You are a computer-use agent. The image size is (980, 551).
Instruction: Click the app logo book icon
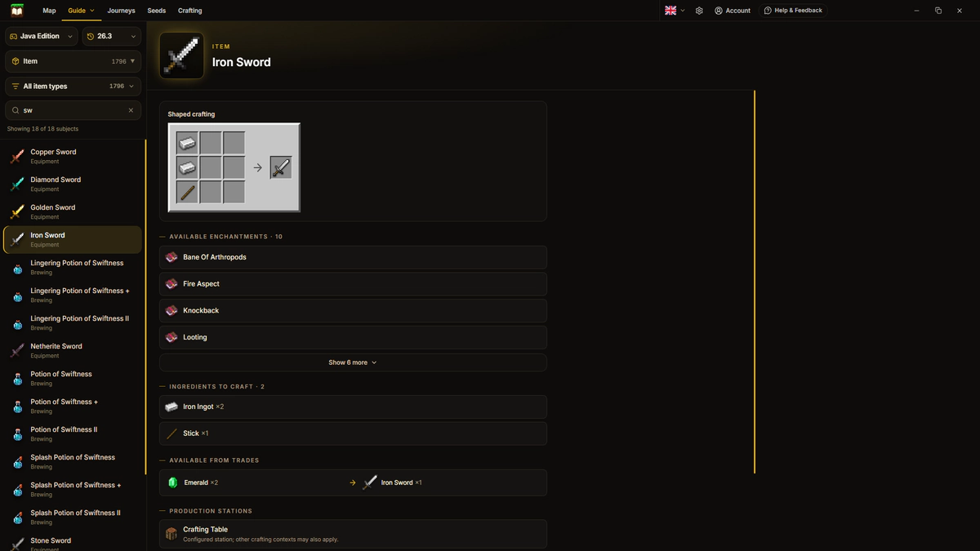tap(17, 11)
